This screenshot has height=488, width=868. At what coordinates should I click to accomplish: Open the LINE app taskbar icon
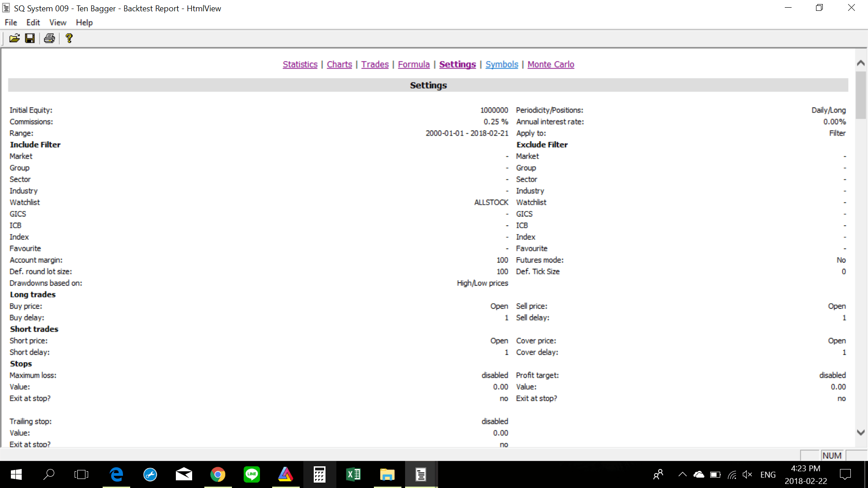[251, 474]
